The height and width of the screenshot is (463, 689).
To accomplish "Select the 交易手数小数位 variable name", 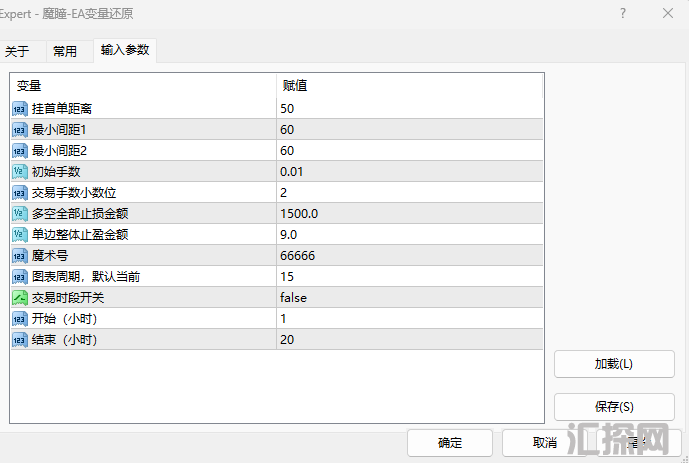I will pyautogui.click(x=74, y=192).
